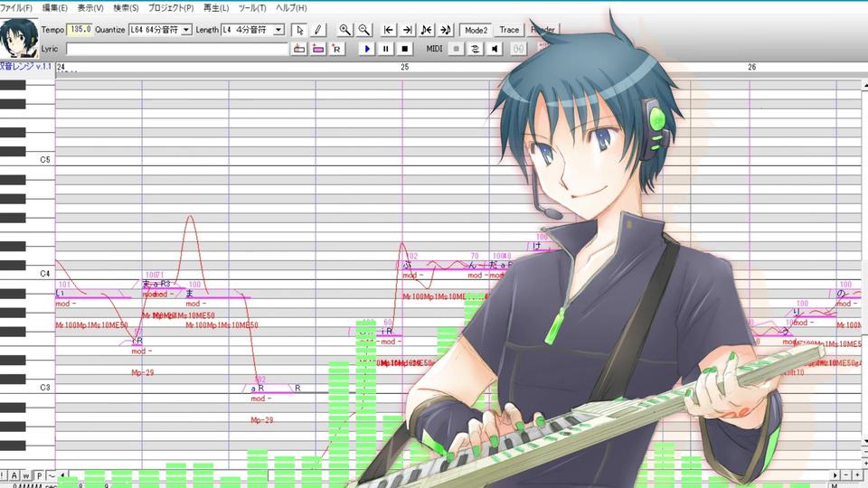The width and height of the screenshot is (868, 488).
Task: Click measure marker 25 on the ruler
Action: point(405,67)
